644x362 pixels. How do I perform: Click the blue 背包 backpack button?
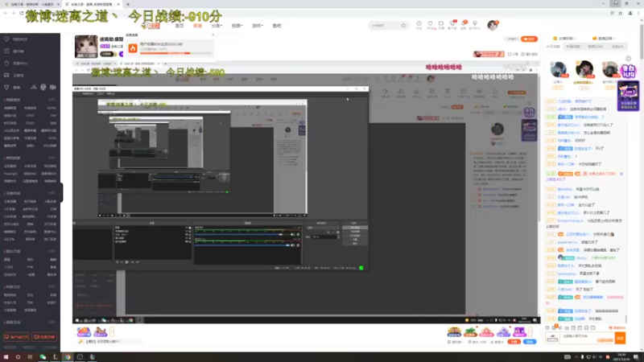pos(530,341)
